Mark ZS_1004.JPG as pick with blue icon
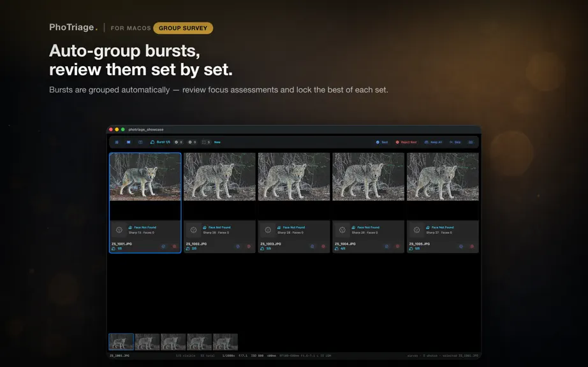Image resolution: width=588 pixels, height=367 pixels. 386,247
